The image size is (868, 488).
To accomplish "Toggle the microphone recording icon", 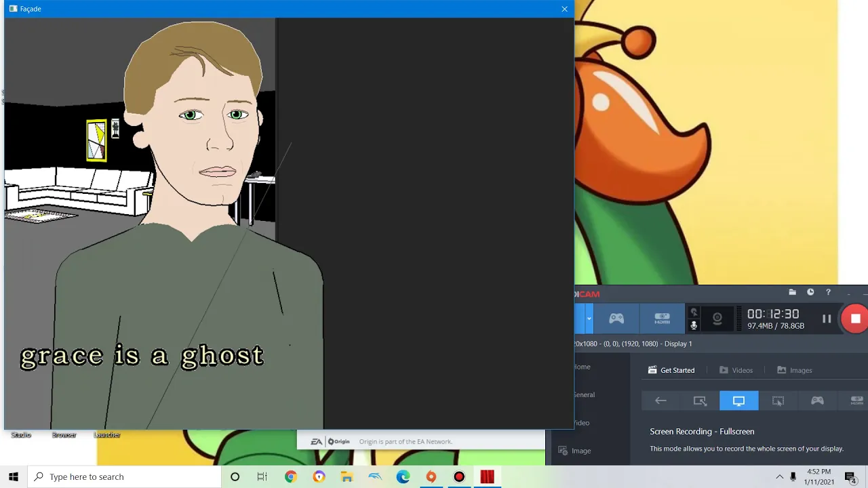I will coord(693,325).
